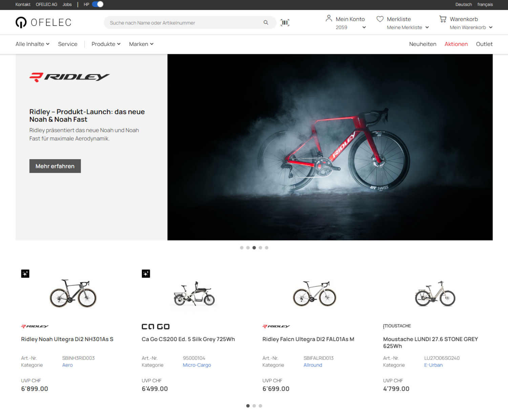Toggle the HP switch

[98, 4]
